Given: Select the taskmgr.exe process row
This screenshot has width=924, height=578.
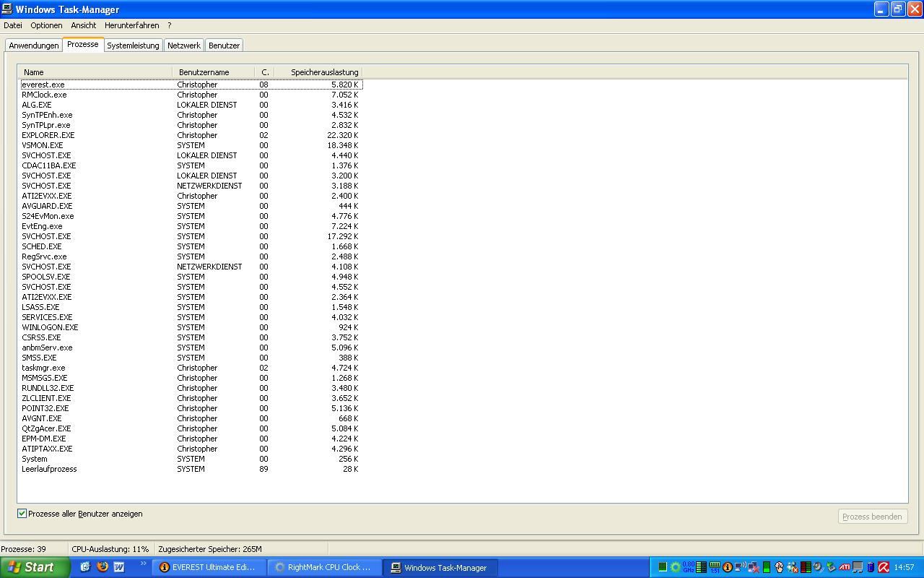Looking at the screenshot, I should pos(191,368).
